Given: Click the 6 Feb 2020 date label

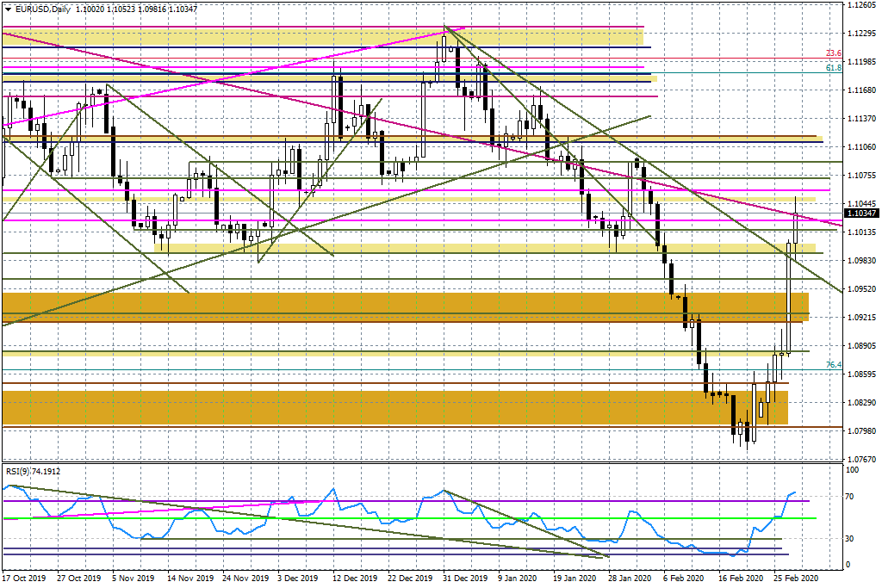Looking at the screenshot, I should (683, 578).
